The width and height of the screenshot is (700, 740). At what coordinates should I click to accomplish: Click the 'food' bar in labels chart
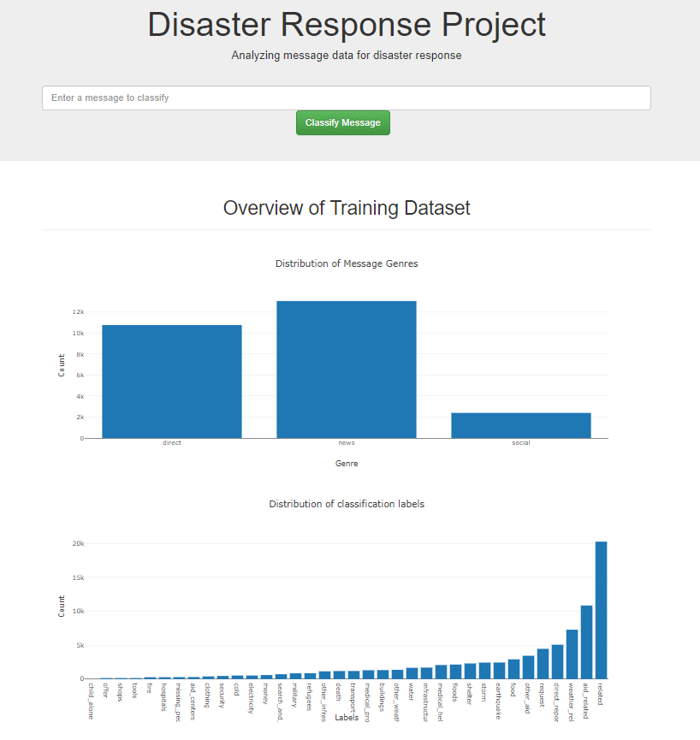[x=513, y=669]
